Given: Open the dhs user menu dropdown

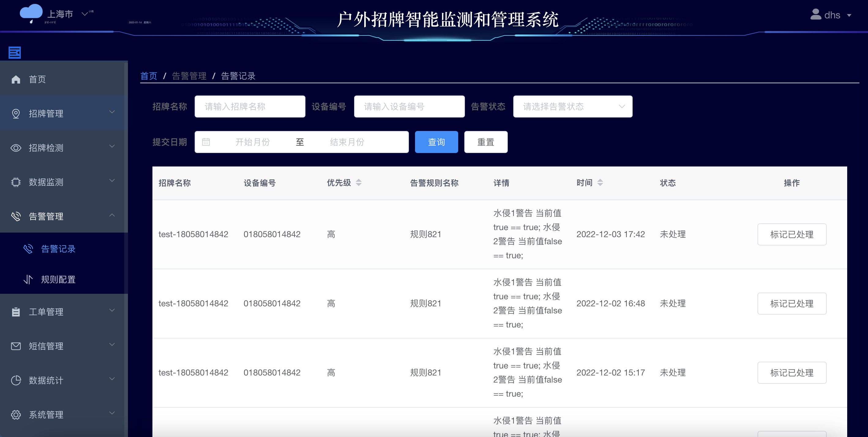Looking at the screenshot, I should click(x=849, y=15).
